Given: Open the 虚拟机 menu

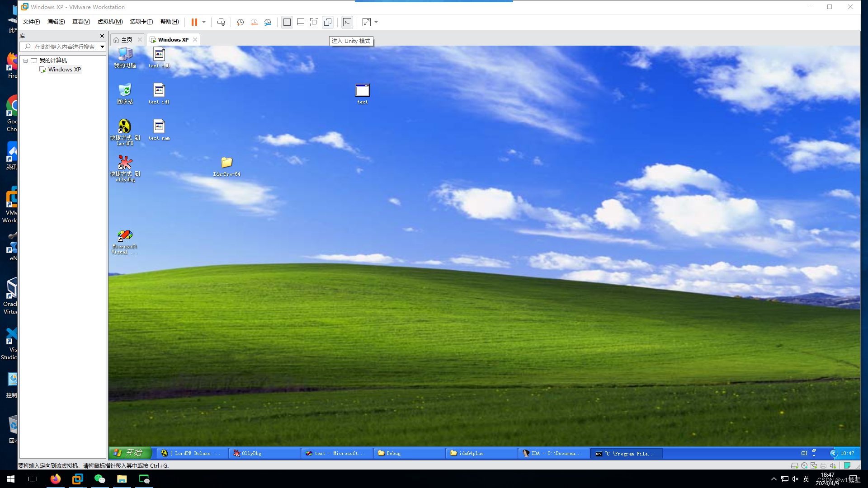Looking at the screenshot, I should pyautogui.click(x=110, y=22).
